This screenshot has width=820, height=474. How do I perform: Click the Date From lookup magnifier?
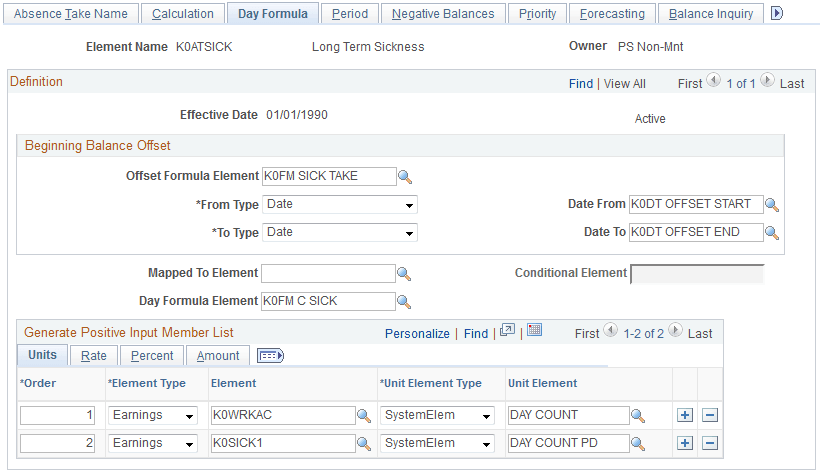(772, 205)
